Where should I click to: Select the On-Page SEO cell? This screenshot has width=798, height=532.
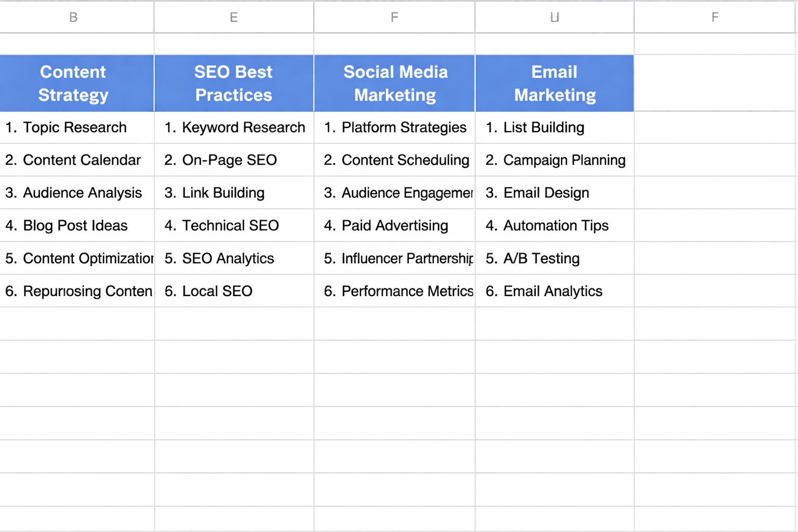(x=233, y=160)
